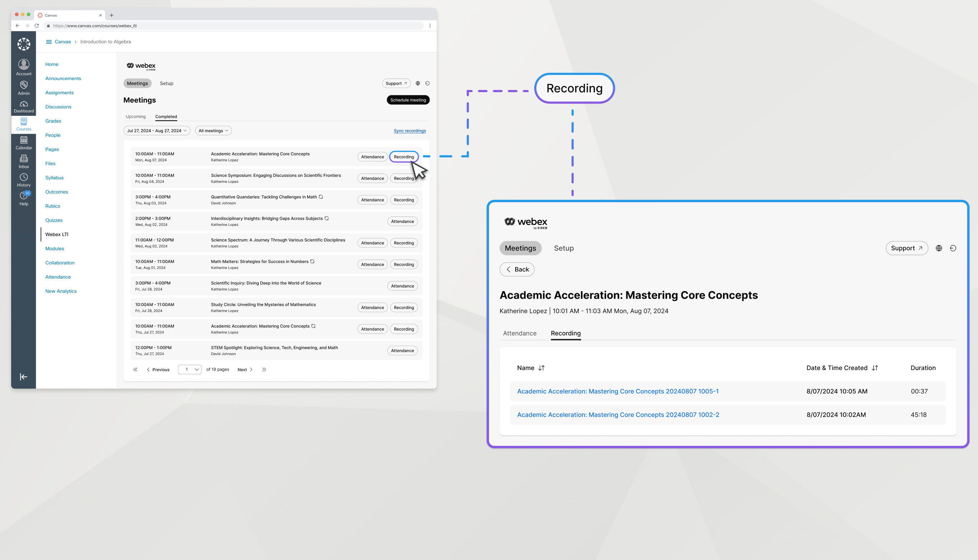Click the sync recordings refresh icon
Screen dimensions: 978x560
(x=427, y=83)
